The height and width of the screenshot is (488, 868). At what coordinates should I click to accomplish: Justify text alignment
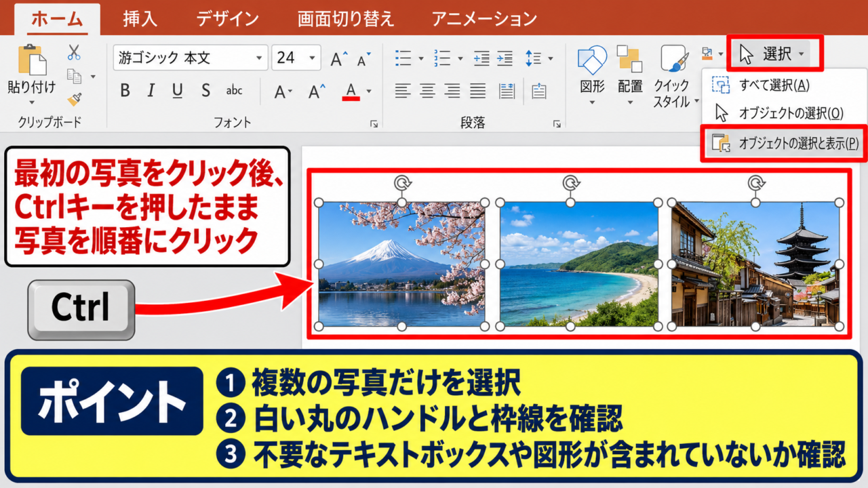point(478,91)
